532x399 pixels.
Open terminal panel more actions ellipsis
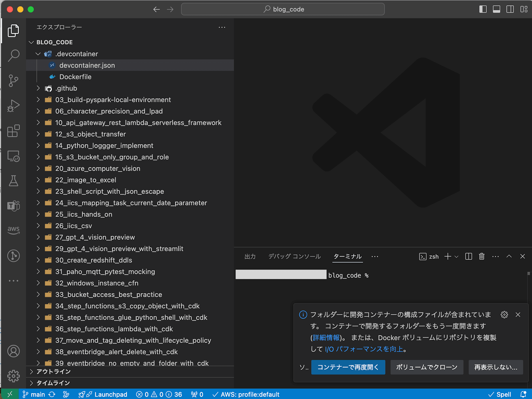tap(495, 256)
